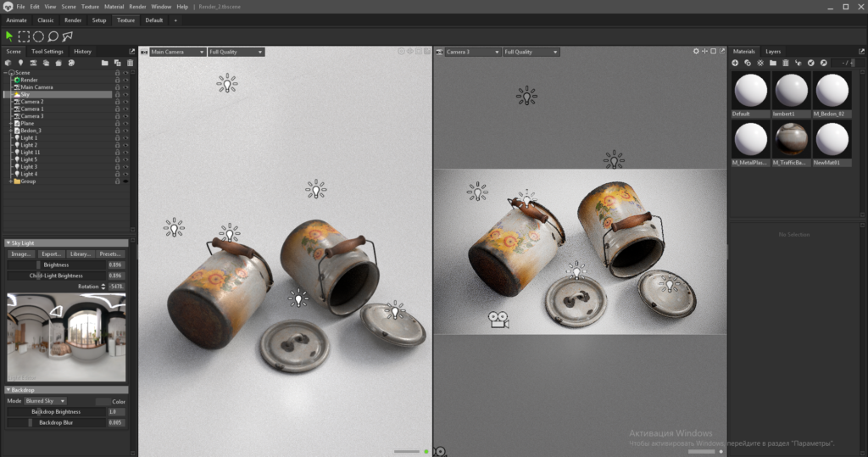Click the Export... button
This screenshot has width=868, height=457.
coord(51,254)
